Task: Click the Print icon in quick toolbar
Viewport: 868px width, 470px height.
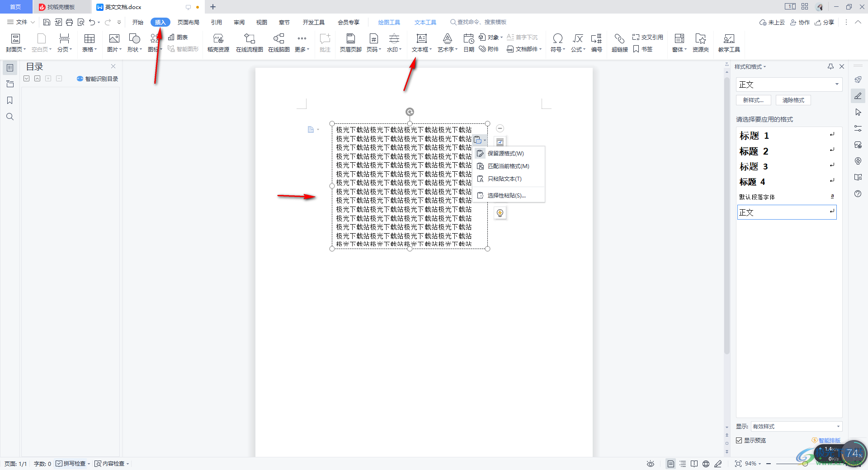Action: (69, 22)
